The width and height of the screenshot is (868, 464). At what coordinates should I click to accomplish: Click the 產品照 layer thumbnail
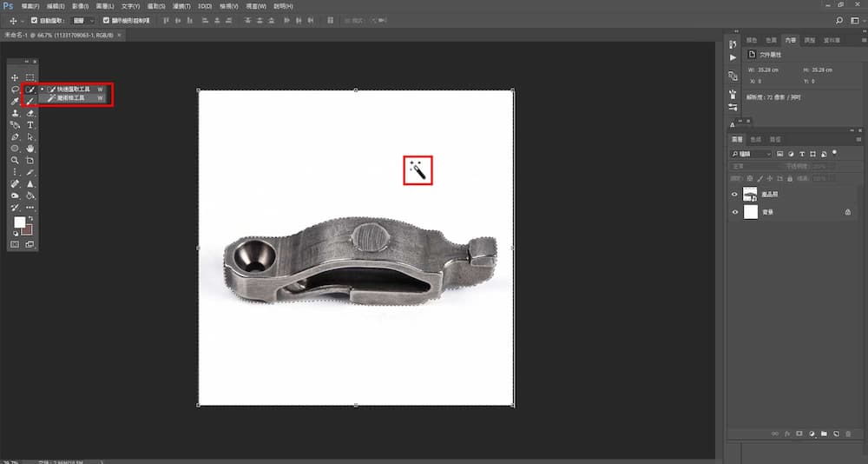(750, 194)
